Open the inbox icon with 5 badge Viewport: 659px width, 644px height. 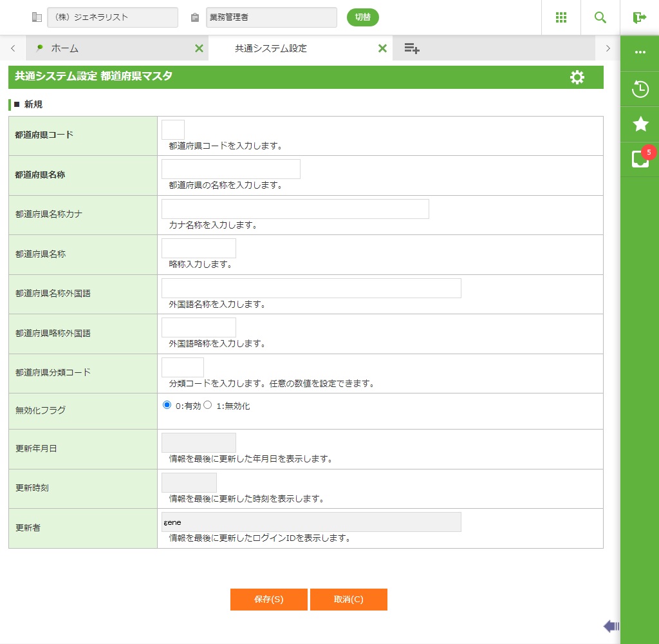pos(640,159)
